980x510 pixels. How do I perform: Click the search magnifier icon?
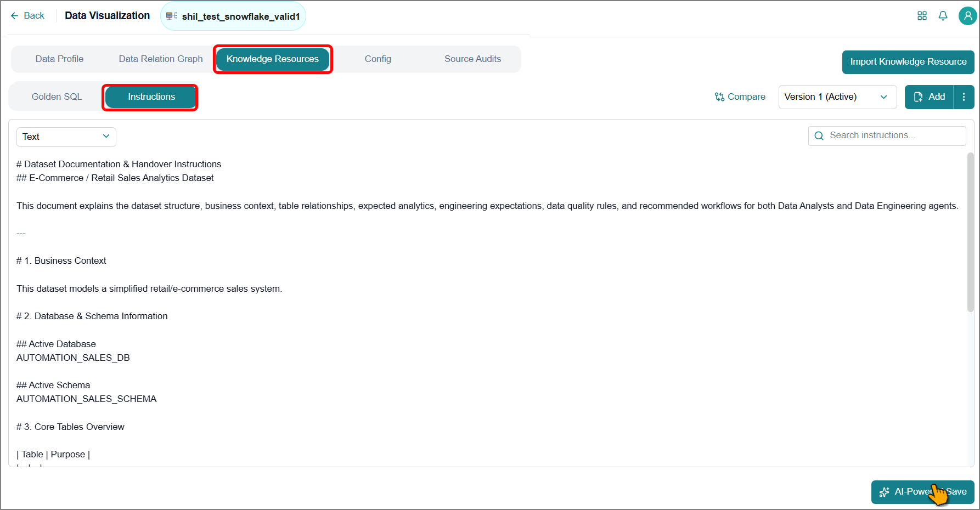coord(819,135)
